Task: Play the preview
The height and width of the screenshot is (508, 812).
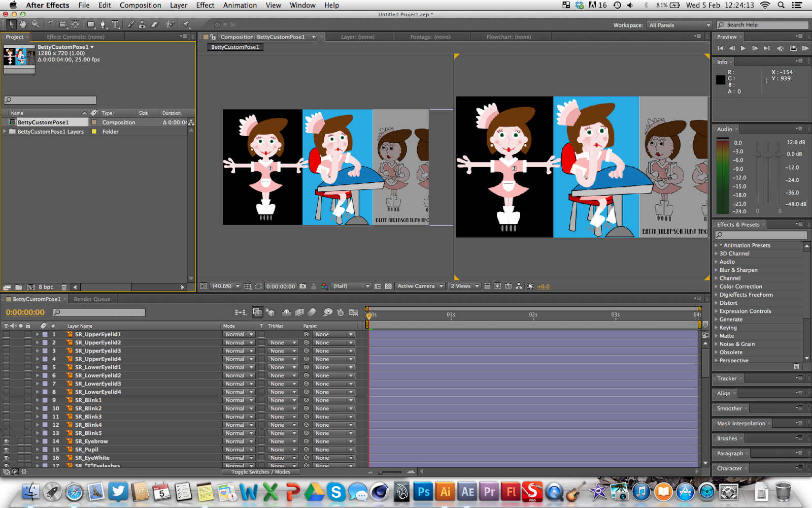Action: click(x=743, y=48)
